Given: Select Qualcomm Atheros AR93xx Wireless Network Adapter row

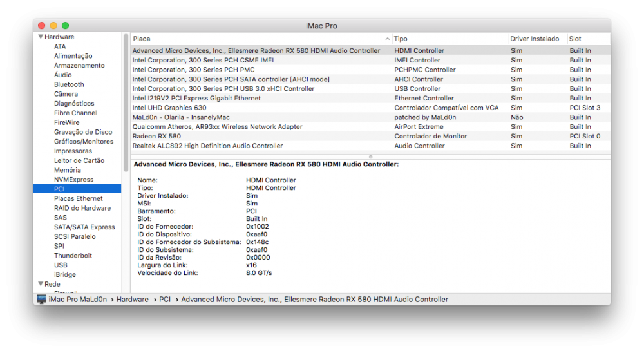Looking at the screenshot, I should tap(370, 126).
